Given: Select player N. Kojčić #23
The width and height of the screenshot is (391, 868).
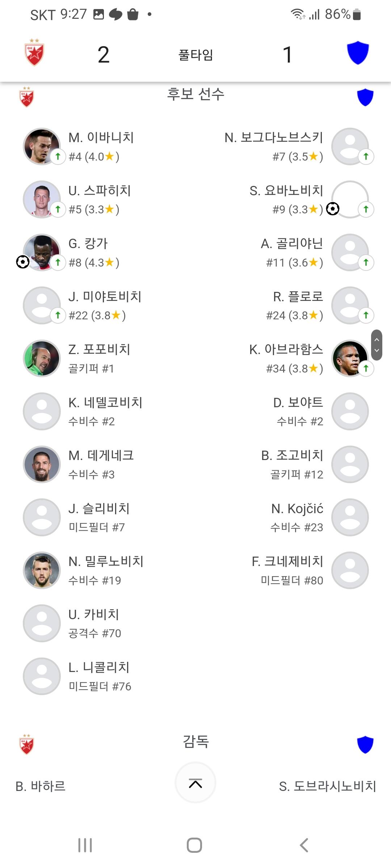Looking at the screenshot, I should pos(297,518).
